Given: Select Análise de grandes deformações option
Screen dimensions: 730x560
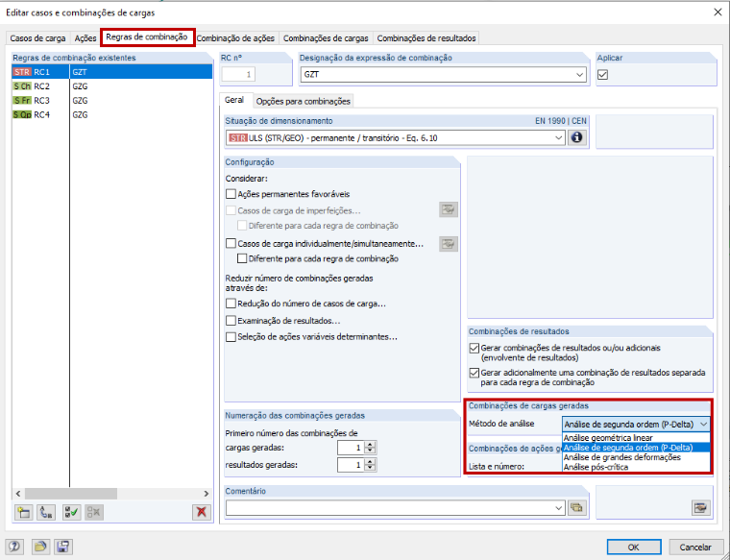Looking at the screenshot, I should point(636,457).
